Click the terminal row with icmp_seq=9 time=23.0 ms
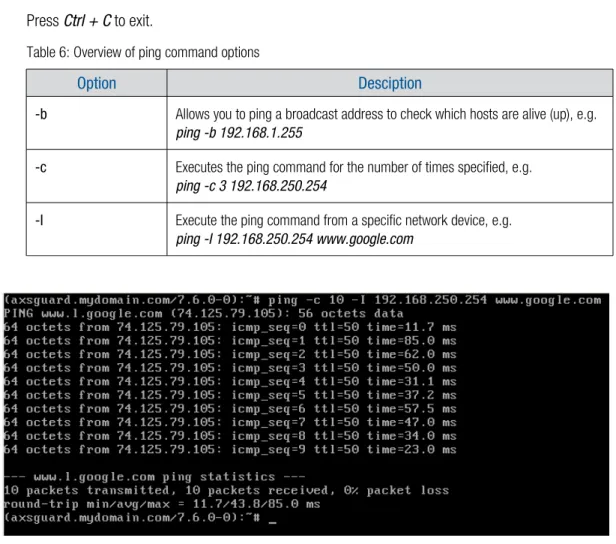The image size is (616, 544). coord(230,450)
